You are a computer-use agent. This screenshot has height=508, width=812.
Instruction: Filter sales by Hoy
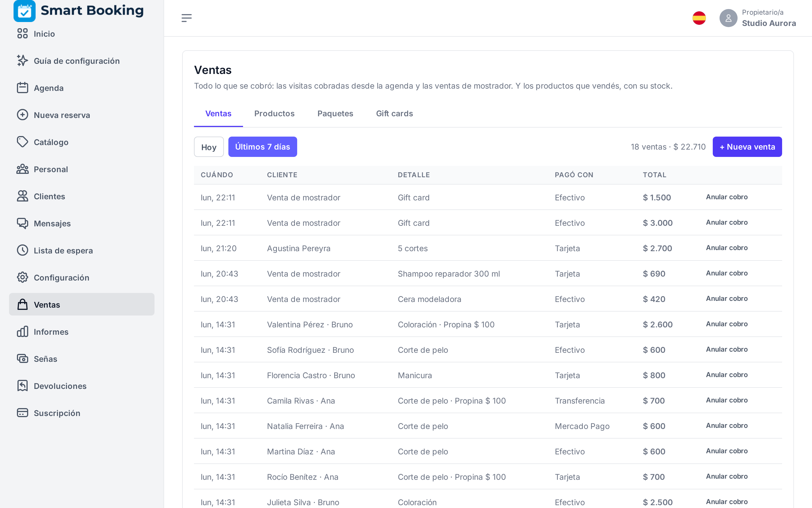(209, 147)
